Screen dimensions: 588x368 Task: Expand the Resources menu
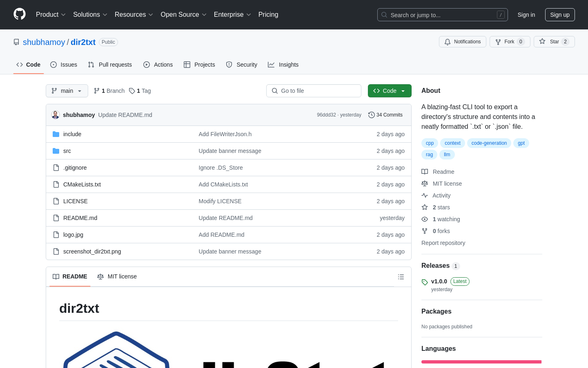(134, 14)
